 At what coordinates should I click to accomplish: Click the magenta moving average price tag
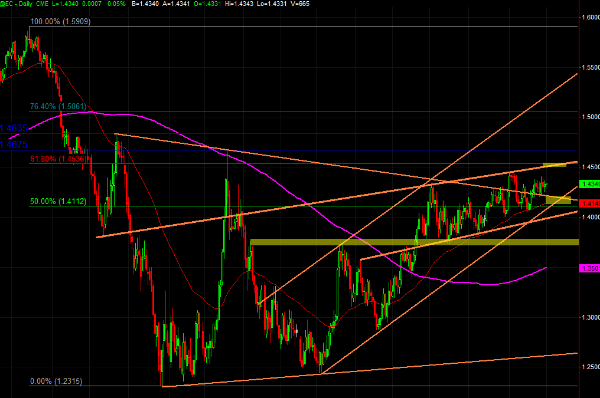590,269
